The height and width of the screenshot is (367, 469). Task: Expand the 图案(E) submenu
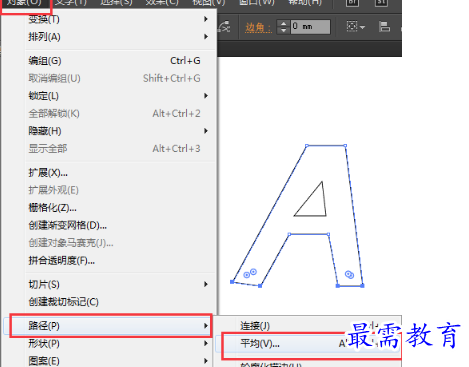pos(110,361)
